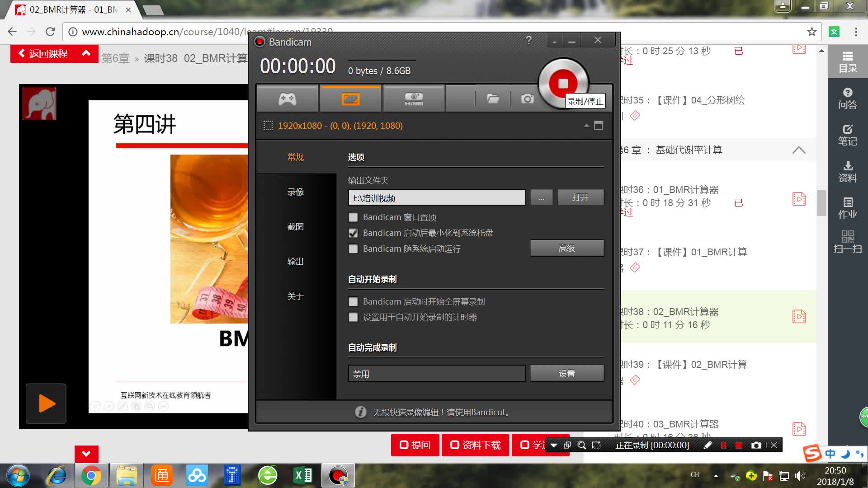
Task: Open the 录像 settings tab
Action: coord(296,192)
